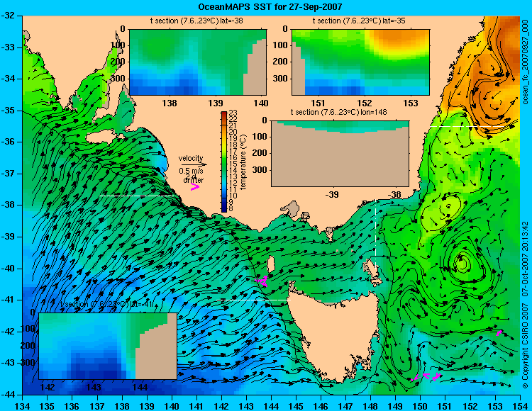Click the 'drifter' legend label
The width and height of the screenshot is (532, 411).
(194, 180)
